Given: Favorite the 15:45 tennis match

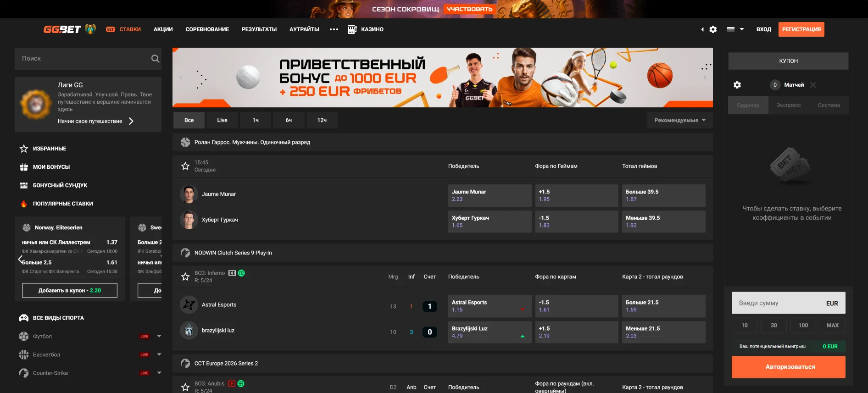Looking at the screenshot, I should [185, 166].
